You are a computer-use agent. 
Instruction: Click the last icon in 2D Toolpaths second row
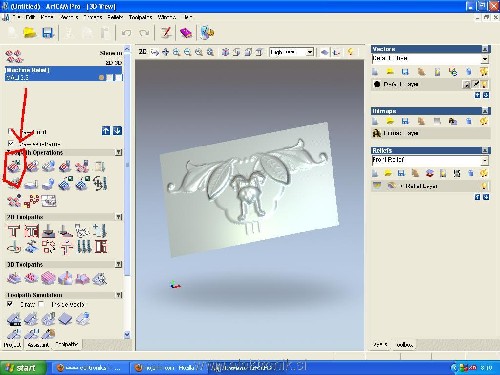101,247
